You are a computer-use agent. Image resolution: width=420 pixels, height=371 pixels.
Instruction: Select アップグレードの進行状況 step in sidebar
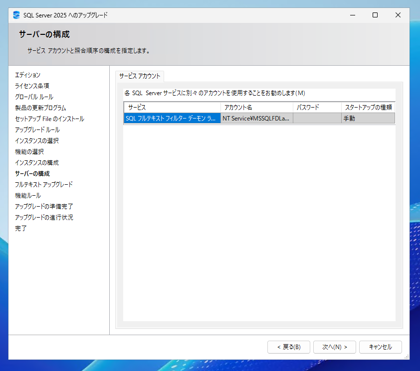(x=44, y=217)
